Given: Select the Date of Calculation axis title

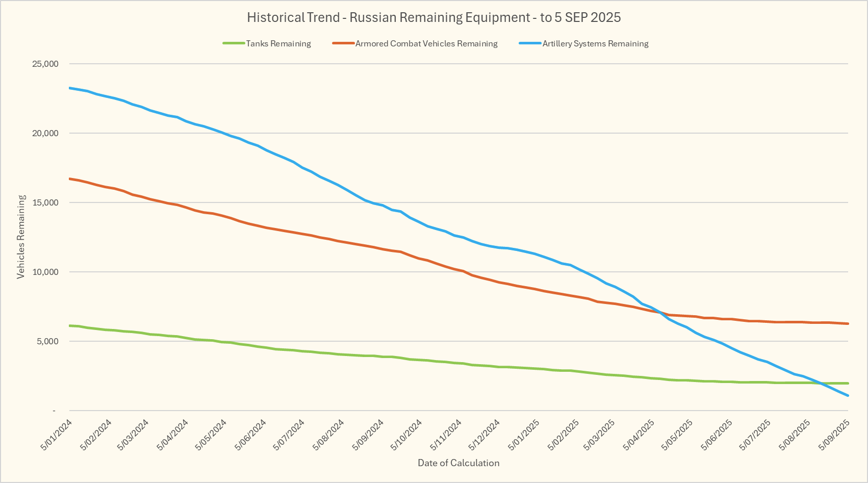Looking at the screenshot, I should [x=458, y=463].
